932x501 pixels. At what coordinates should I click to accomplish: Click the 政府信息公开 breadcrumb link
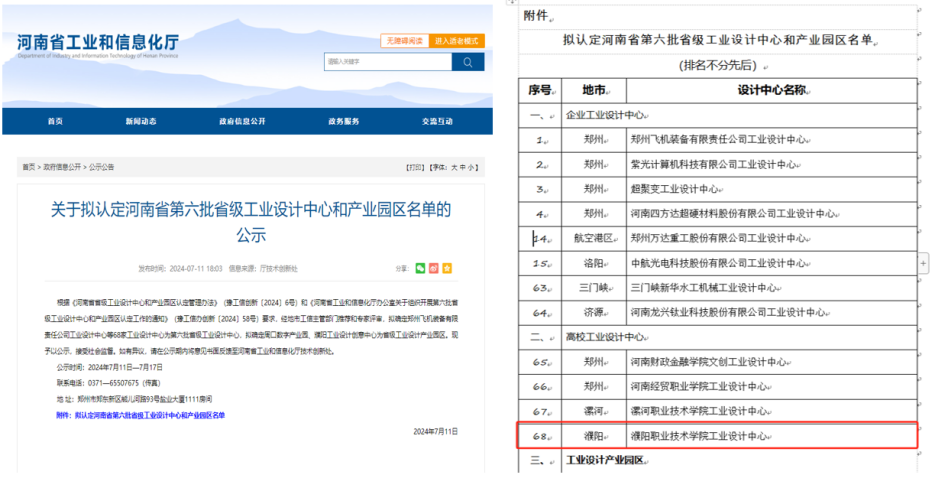tap(62, 168)
